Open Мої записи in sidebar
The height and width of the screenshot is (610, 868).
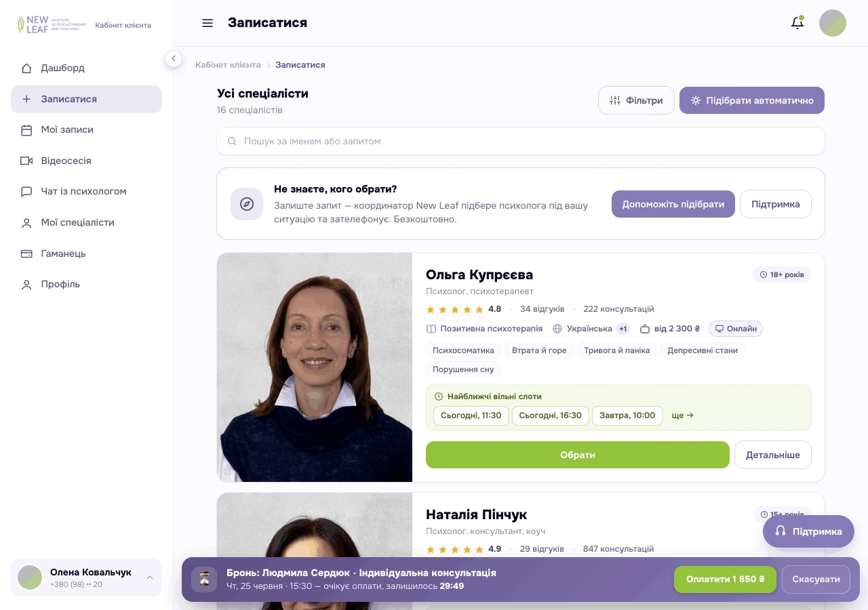pos(86,130)
